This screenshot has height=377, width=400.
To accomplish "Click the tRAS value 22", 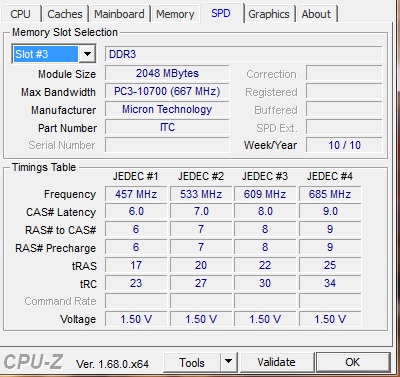I will 265,265.
